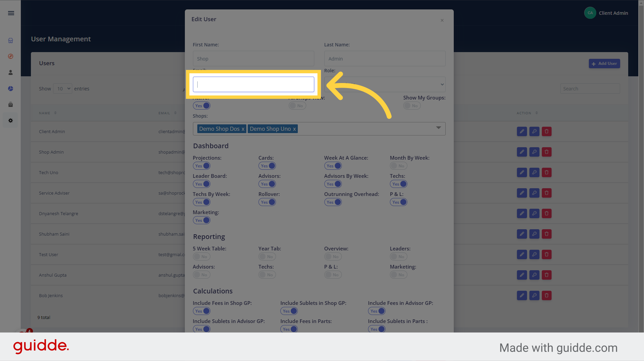Open the Role dropdown
Viewport: 644px width, 361px height.
385,84
